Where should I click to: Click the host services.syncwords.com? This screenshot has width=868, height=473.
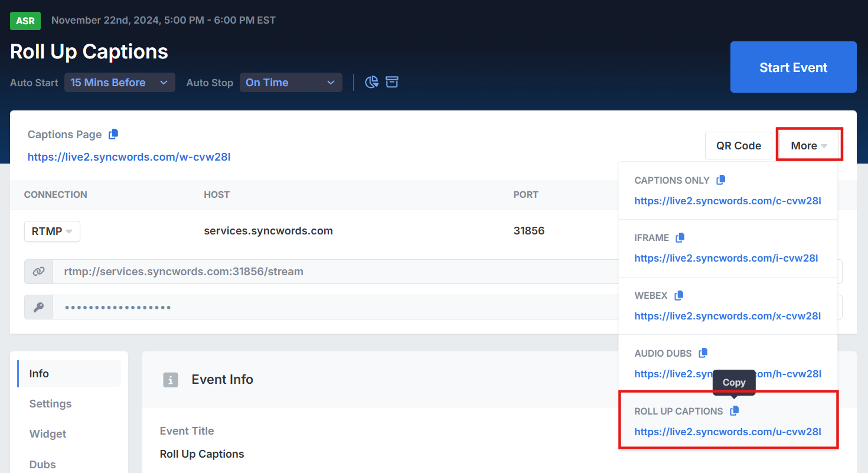[268, 231]
